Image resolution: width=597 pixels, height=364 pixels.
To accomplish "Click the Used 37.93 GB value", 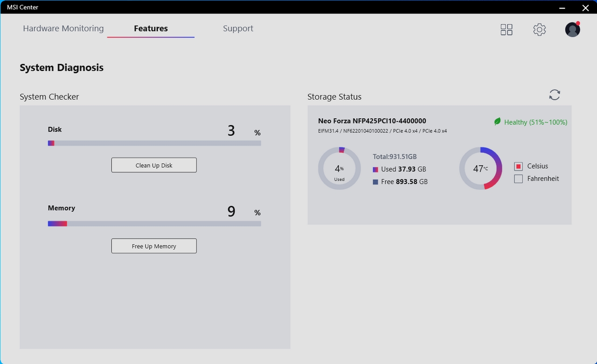I will [403, 169].
